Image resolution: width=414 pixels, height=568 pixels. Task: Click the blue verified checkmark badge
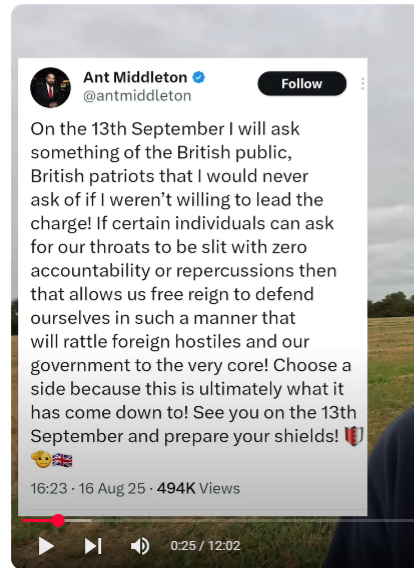[198, 77]
